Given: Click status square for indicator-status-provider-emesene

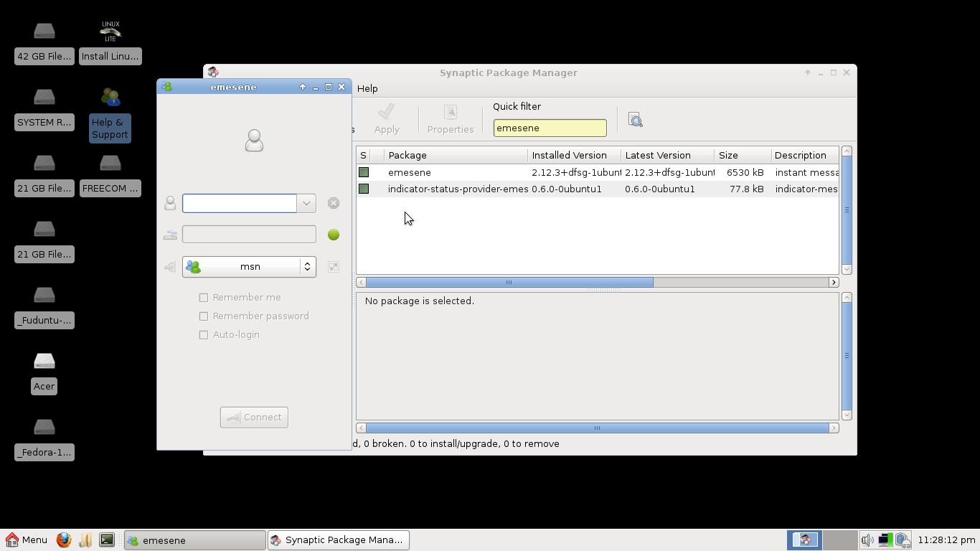Looking at the screenshot, I should tap(364, 189).
